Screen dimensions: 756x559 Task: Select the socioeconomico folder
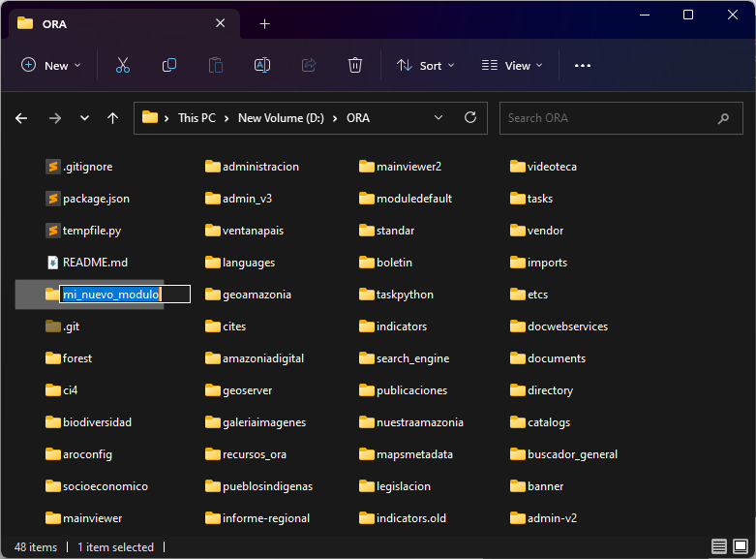point(97,486)
